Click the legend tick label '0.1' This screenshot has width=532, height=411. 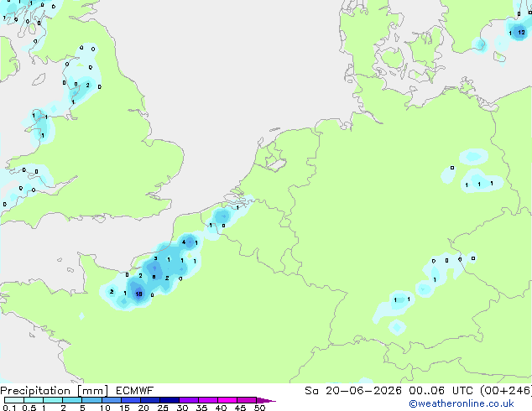pos(9,408)
